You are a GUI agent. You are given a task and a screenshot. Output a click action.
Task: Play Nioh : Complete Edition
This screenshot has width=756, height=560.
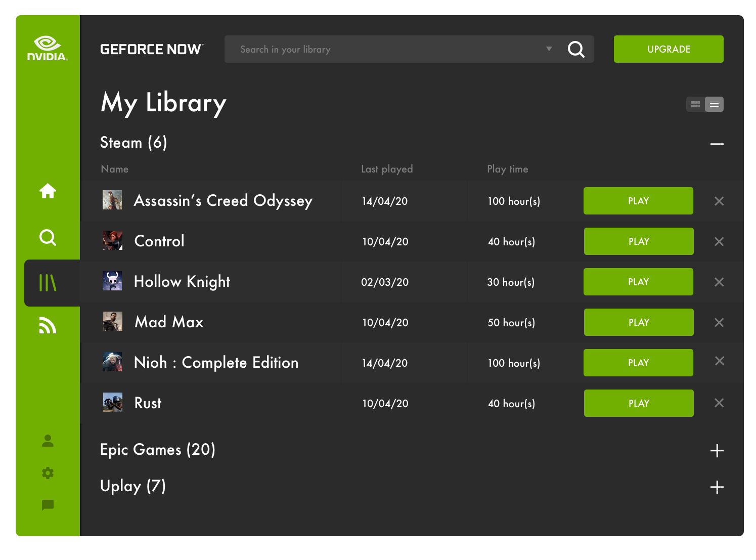tap(638, 363)
